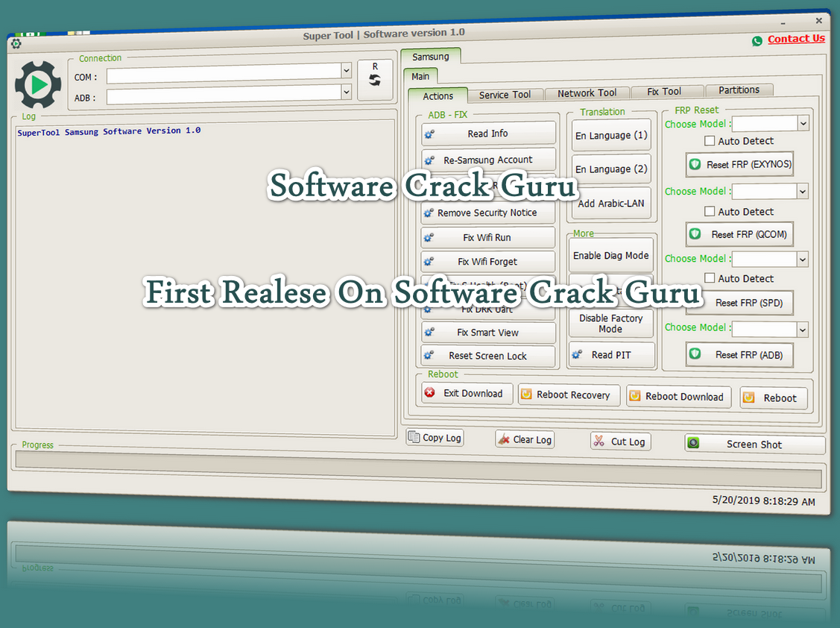Click inside the ADB input field

tap(224, 95)
